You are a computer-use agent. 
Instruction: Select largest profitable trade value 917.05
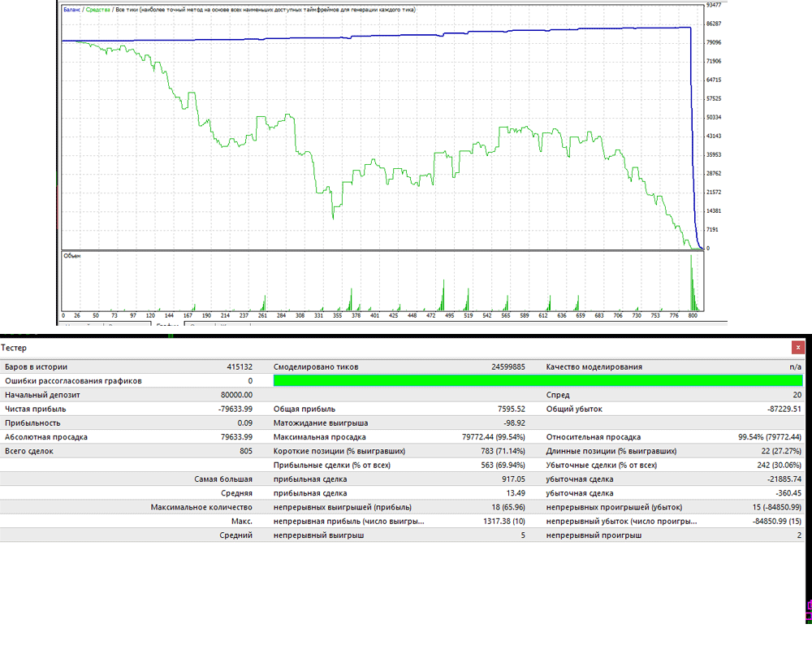pyautogui.click(x=513, y=479)
